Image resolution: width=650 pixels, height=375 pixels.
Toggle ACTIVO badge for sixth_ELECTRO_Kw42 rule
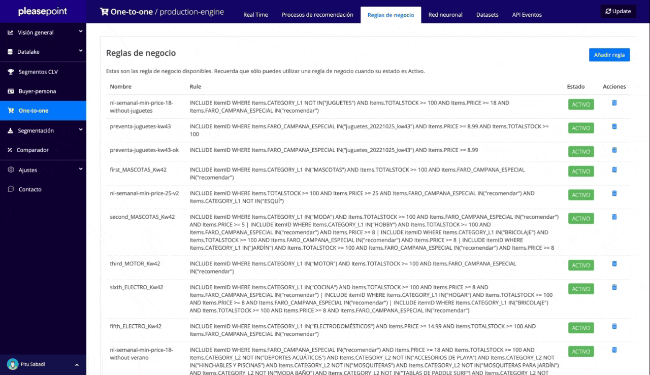pyautogui.click(x=580, y=289)
